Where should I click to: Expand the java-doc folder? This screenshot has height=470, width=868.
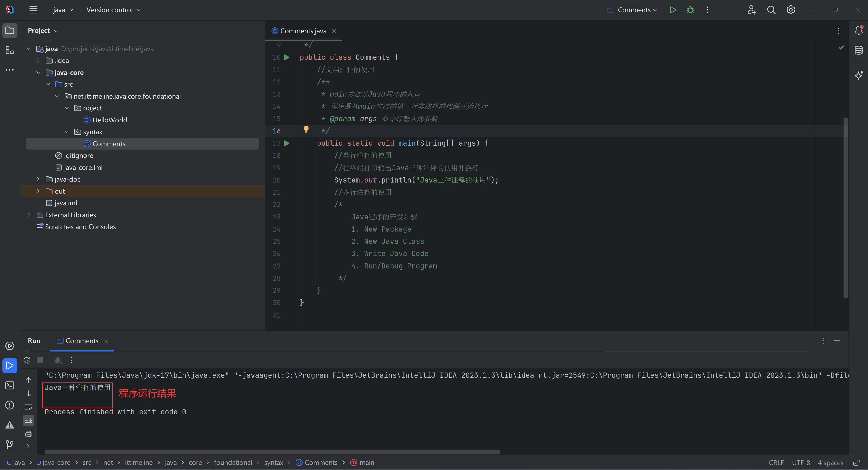(38, 179)
